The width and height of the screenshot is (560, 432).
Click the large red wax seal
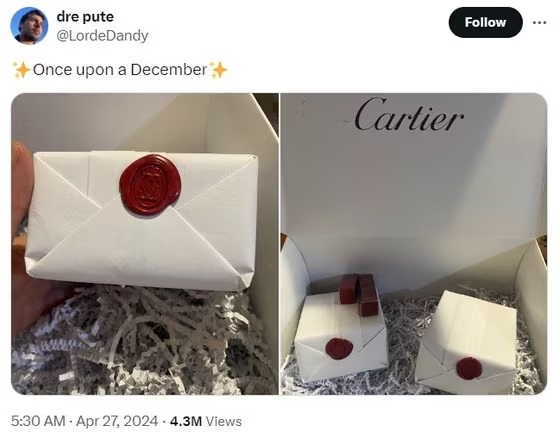point(150,185)
